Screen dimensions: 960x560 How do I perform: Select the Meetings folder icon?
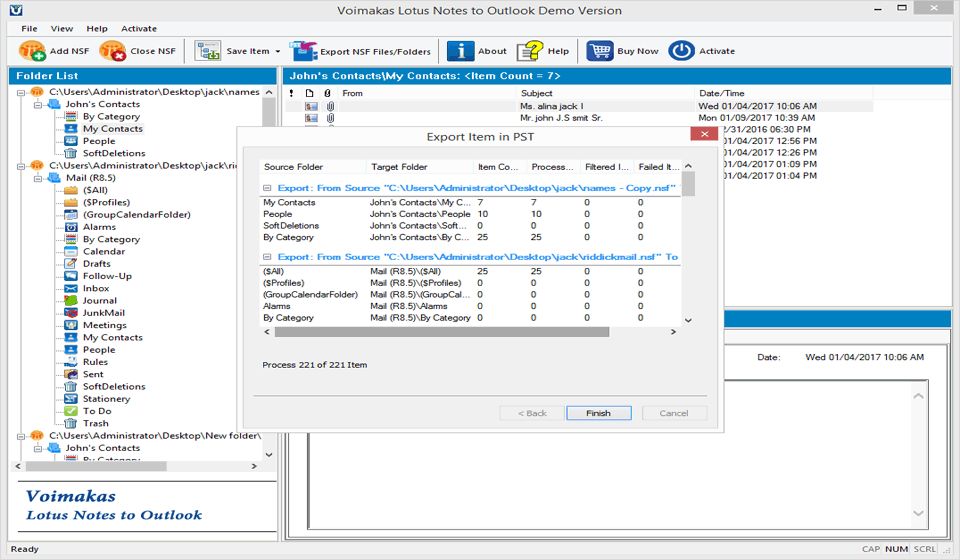click(71, 325)
